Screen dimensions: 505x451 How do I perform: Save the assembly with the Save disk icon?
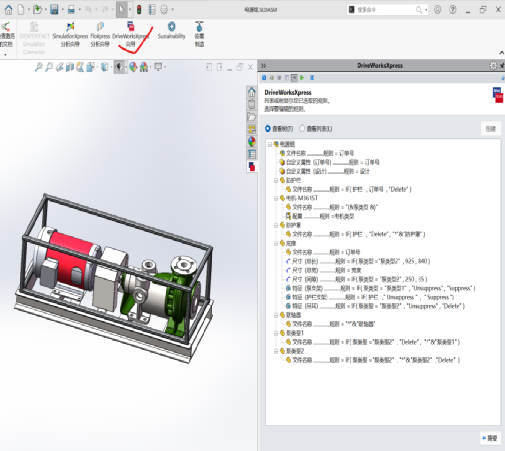pos(54,9)
